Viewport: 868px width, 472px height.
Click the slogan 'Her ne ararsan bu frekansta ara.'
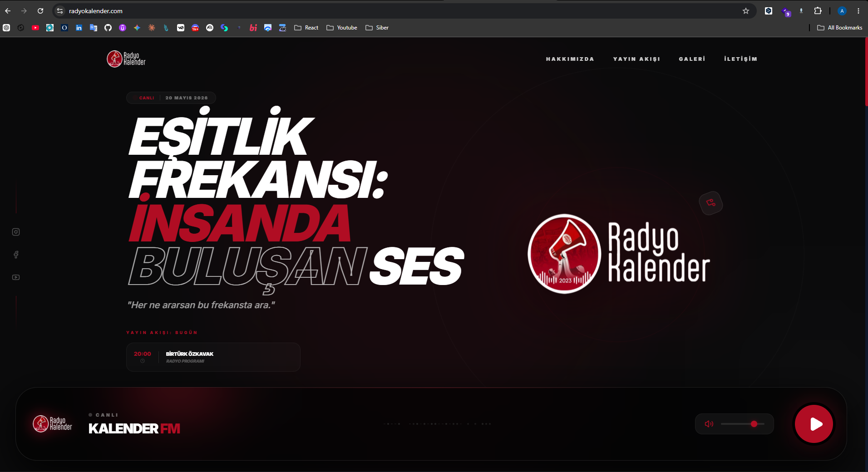coord(201,305)
